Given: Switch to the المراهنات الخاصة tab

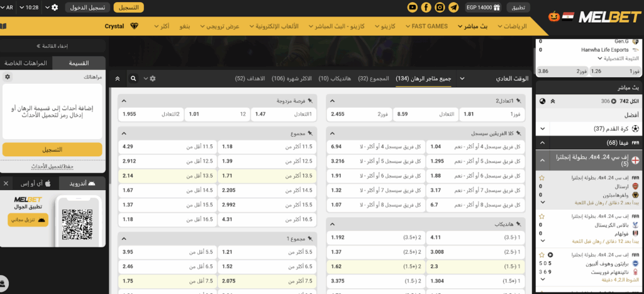Looking at the screenshot, I should pos(26,64).
